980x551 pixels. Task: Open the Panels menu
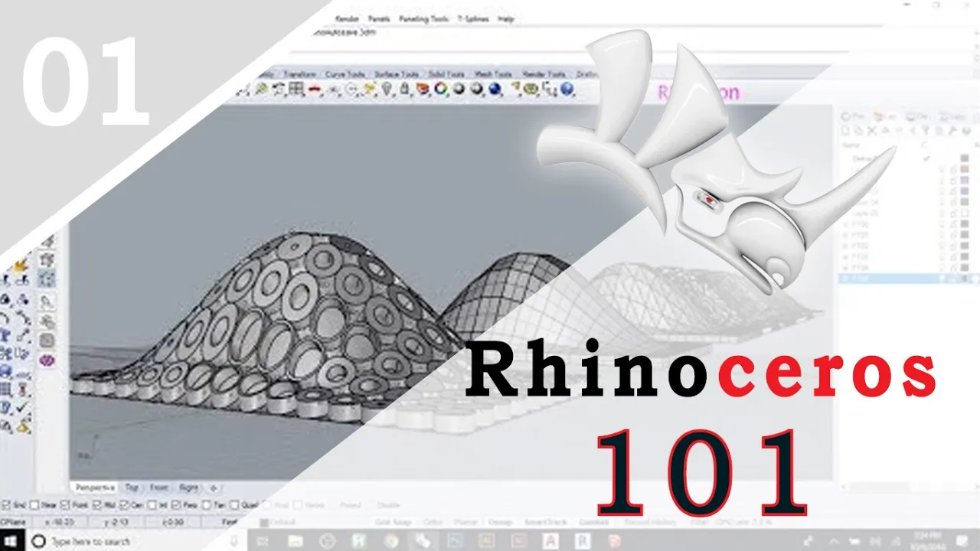379,18
